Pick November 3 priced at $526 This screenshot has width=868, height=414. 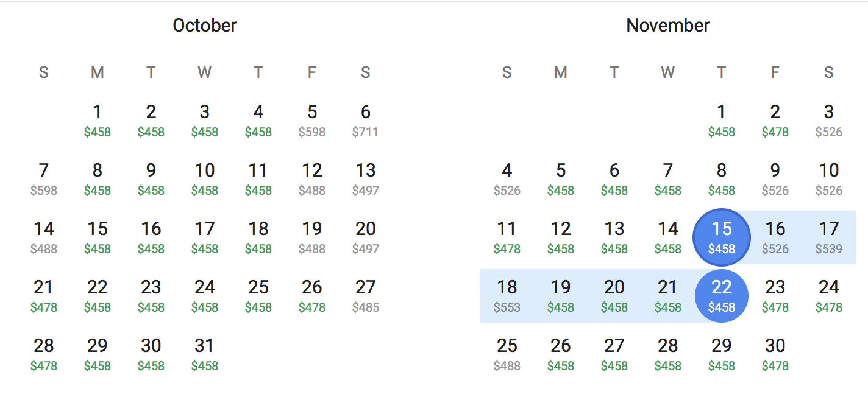[x=828, y=121]
